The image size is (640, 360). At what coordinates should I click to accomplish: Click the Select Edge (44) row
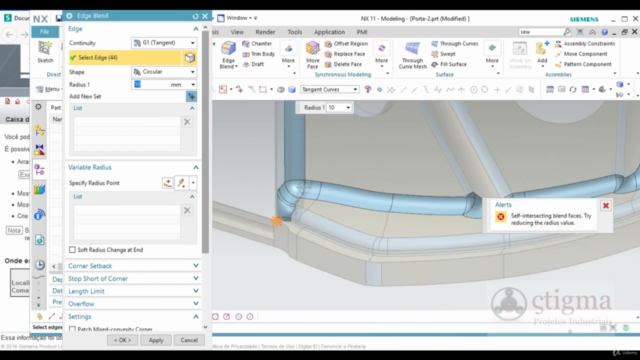click(124, 58)
